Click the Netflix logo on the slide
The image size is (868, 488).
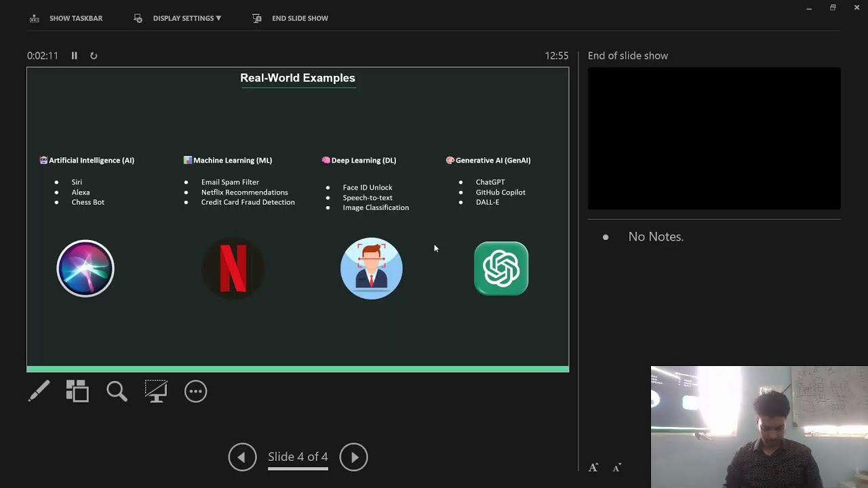point(233,268)
